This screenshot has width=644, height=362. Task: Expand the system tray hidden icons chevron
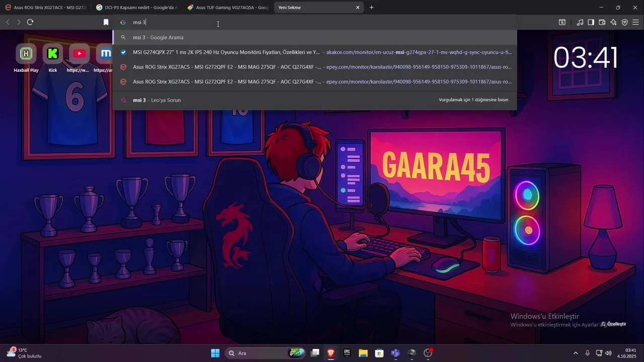(576, 353)
